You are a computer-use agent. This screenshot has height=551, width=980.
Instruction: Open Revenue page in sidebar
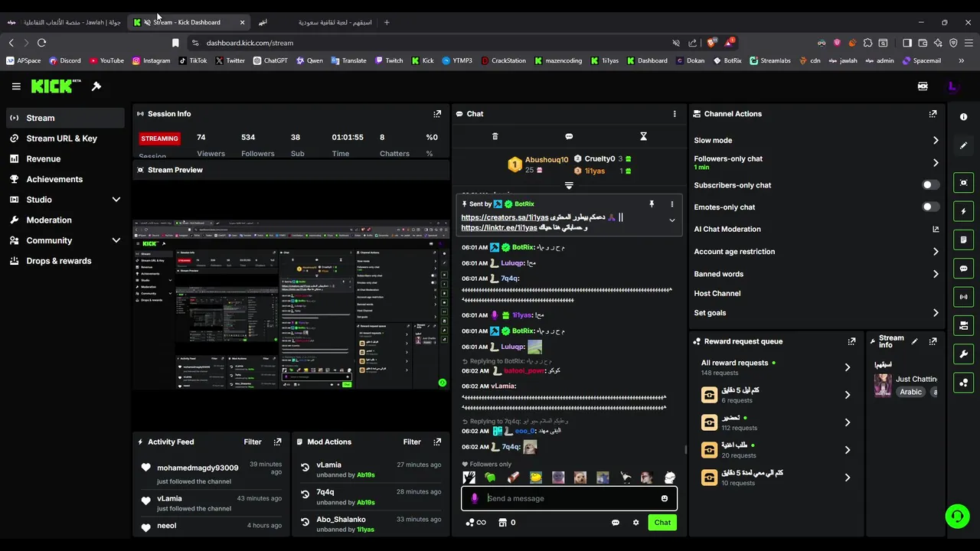[65, 159]
